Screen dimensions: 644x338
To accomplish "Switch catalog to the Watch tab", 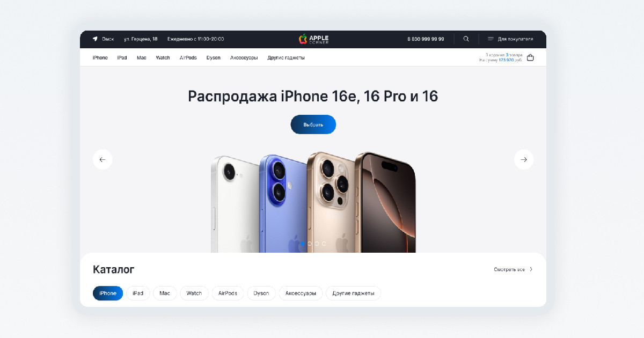I will (x=194, y=293).
